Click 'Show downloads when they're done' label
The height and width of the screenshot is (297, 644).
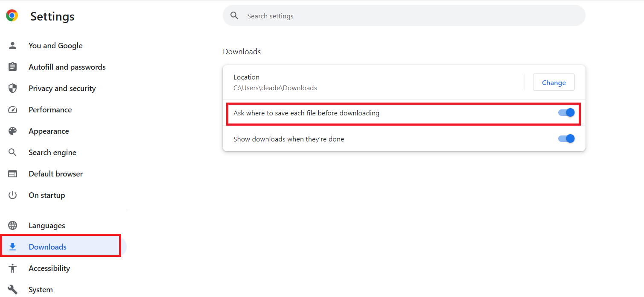pyautogui.click(x=288, y=139)
